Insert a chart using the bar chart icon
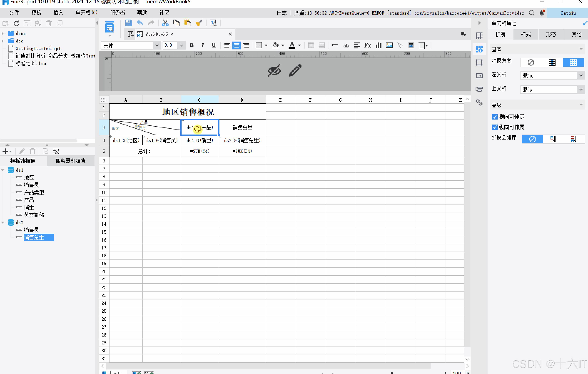 [x=379, y=45]
